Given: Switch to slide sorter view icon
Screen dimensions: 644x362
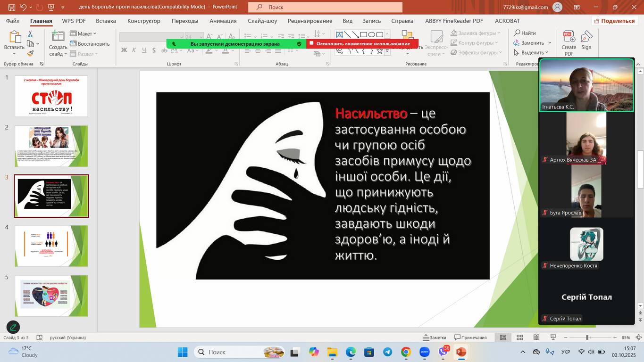Looking at the screenshot, I should pos(519,337).
